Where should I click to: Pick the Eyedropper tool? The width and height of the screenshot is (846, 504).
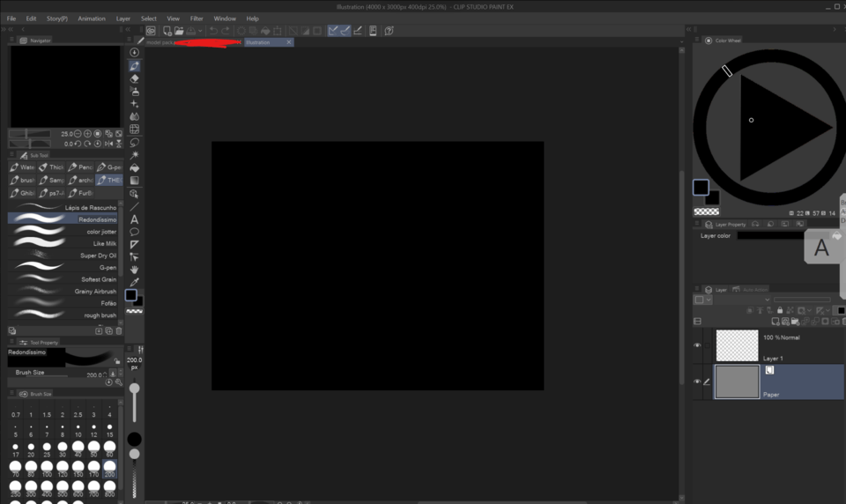134,282
